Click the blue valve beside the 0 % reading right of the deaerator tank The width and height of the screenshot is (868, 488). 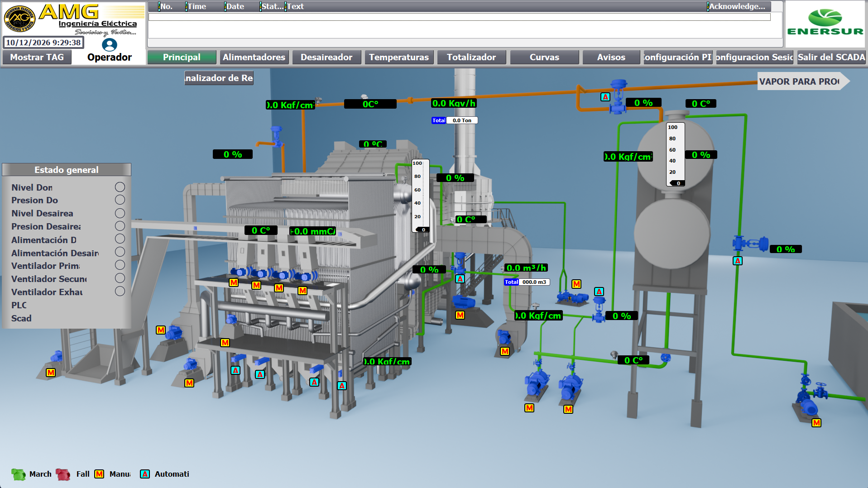click(750, 244)
